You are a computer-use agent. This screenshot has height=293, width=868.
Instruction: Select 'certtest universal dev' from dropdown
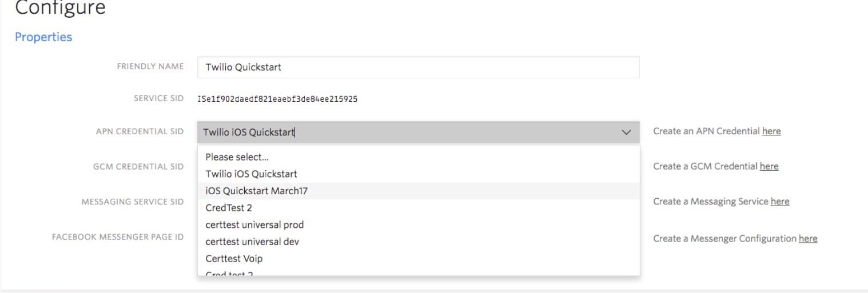click(x=252, y=242)
